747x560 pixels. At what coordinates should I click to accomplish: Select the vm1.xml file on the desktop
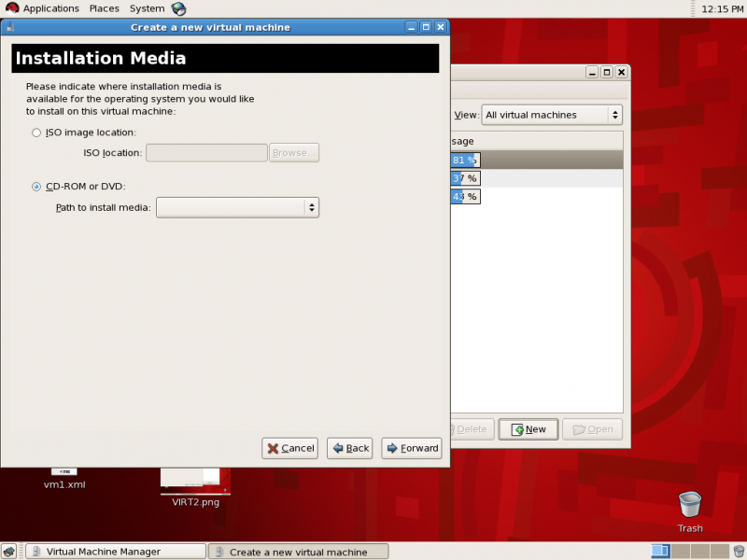click(x=64, y=479)
